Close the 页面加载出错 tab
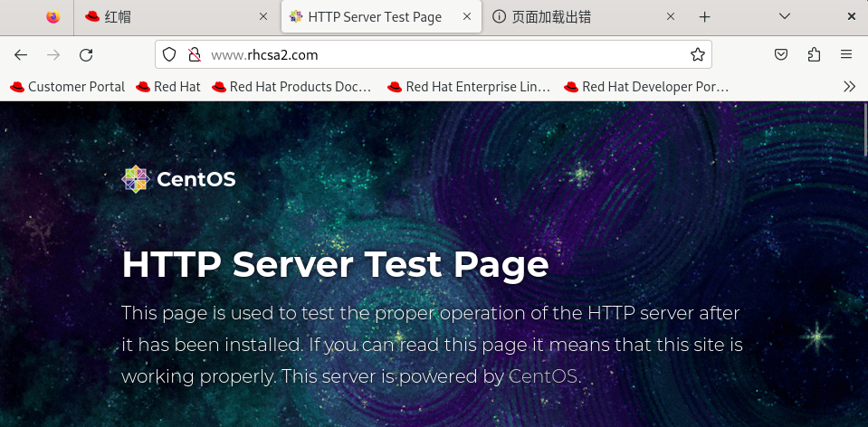 [x=671, y=17]
